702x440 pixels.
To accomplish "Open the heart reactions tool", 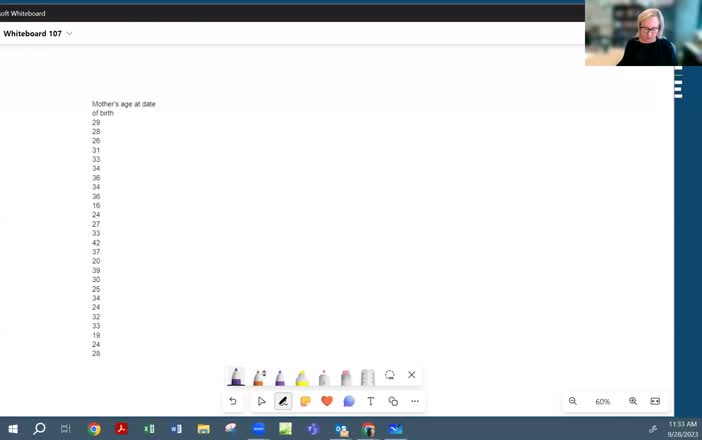I will pos(327,401).
